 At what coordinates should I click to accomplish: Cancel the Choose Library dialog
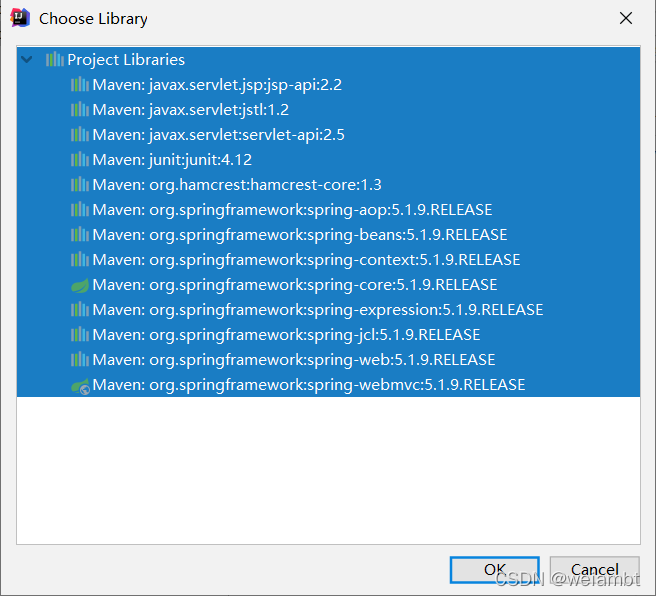tap(594, 570)
